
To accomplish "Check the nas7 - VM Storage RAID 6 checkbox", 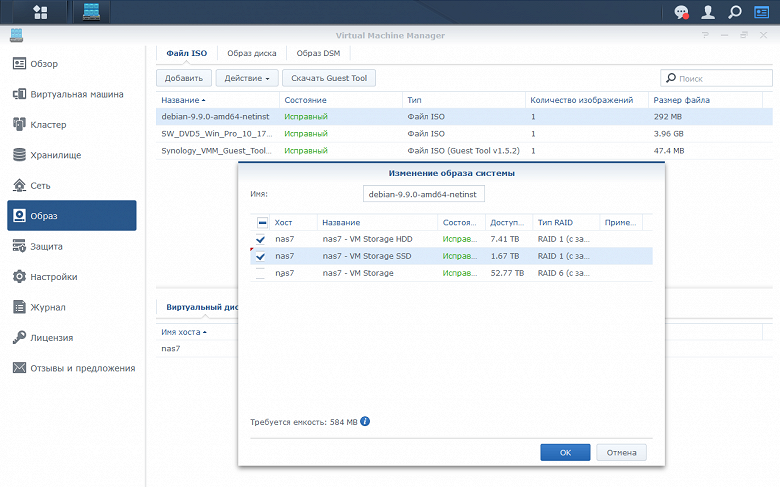I will point(261,273).
